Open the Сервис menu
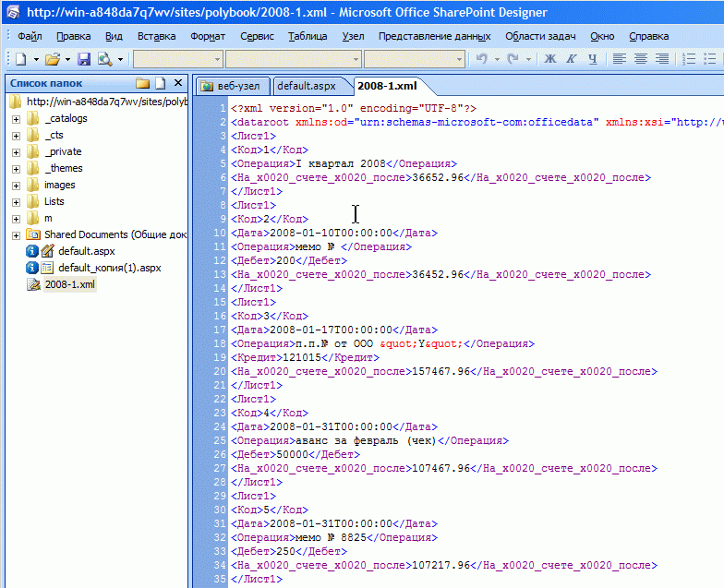Image resolution: width=724 pixels, height=588 pixels. click(x=257, y=36)
